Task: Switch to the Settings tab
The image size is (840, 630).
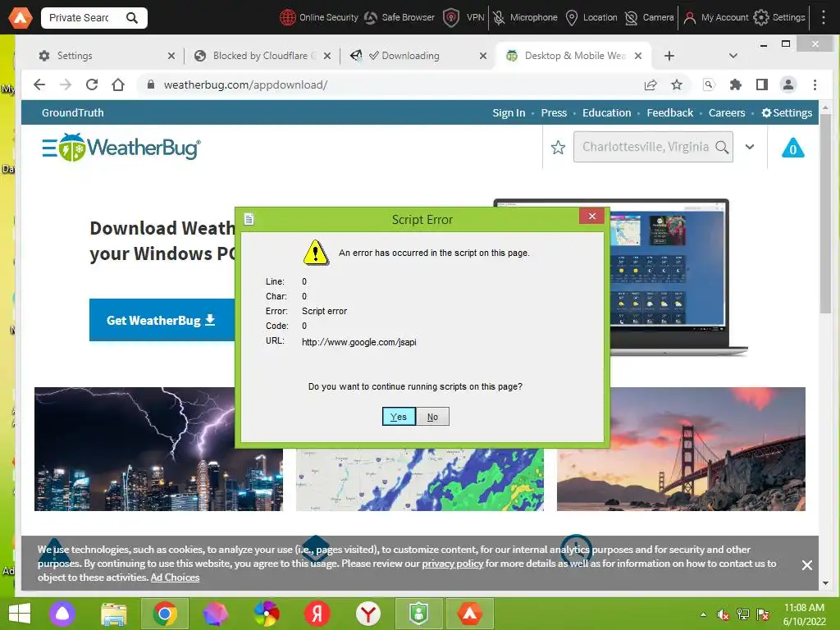Action: (x=106, y=56)
